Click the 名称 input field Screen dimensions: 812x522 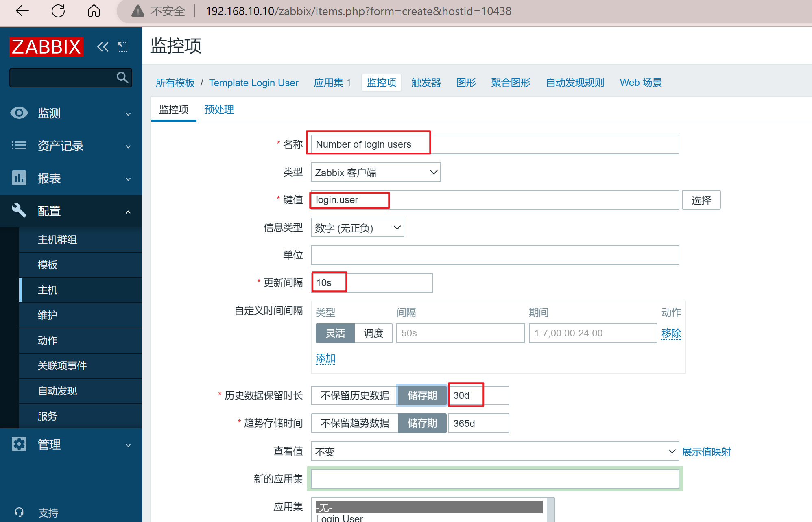pyautogui.click(x=495, y=144)
